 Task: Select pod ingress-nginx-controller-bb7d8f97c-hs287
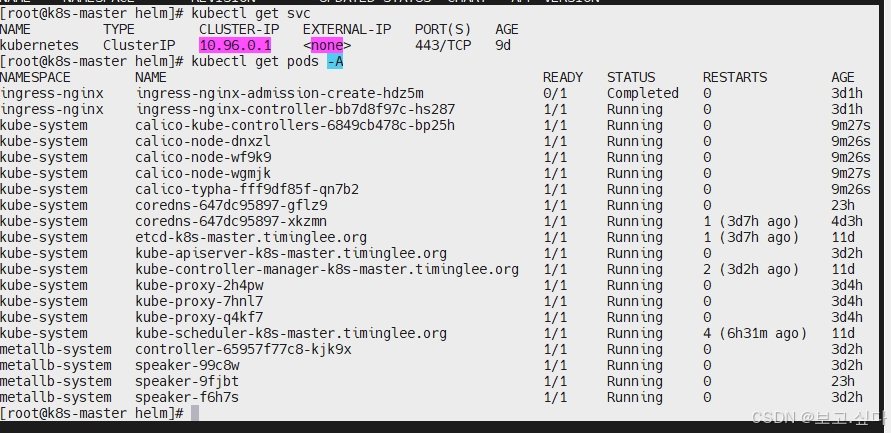point(295,109)
